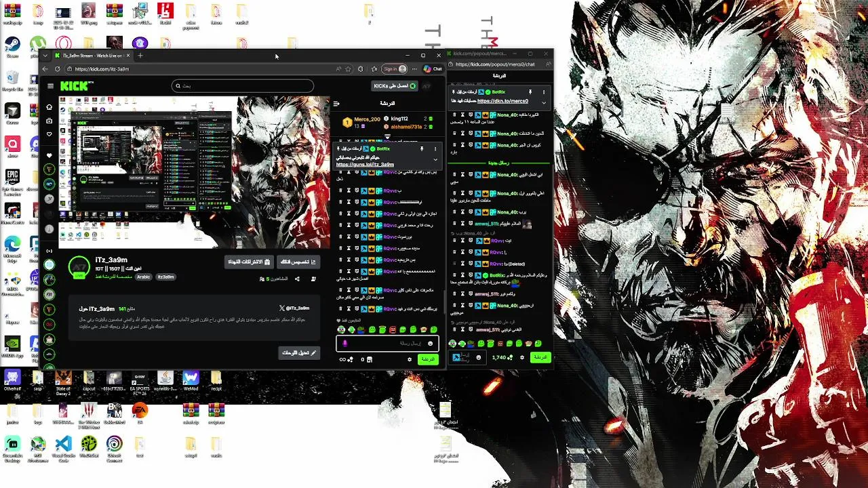
Task: Click the Gift Subscriptions button
Action: pos(249,262)
